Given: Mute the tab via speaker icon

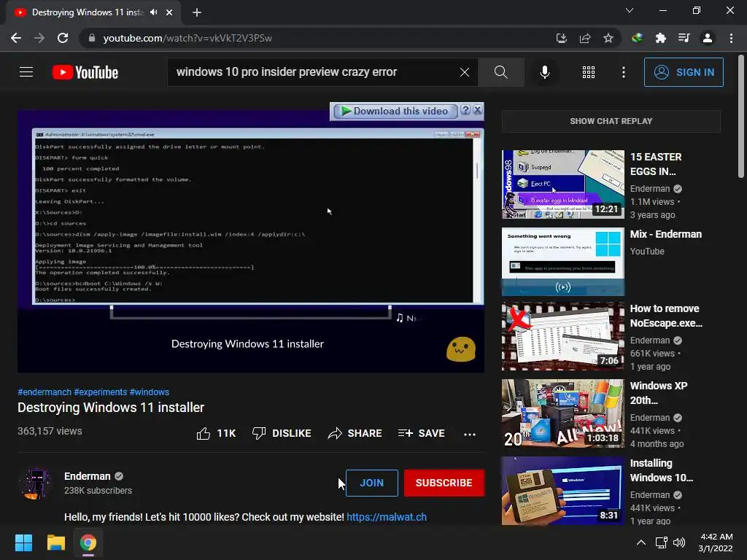Looking at the screenshot, I should (153, 12).
